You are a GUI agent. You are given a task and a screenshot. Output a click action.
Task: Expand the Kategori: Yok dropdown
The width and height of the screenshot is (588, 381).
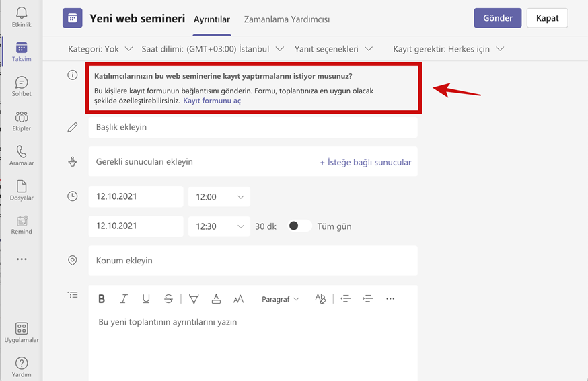point(100,49)
